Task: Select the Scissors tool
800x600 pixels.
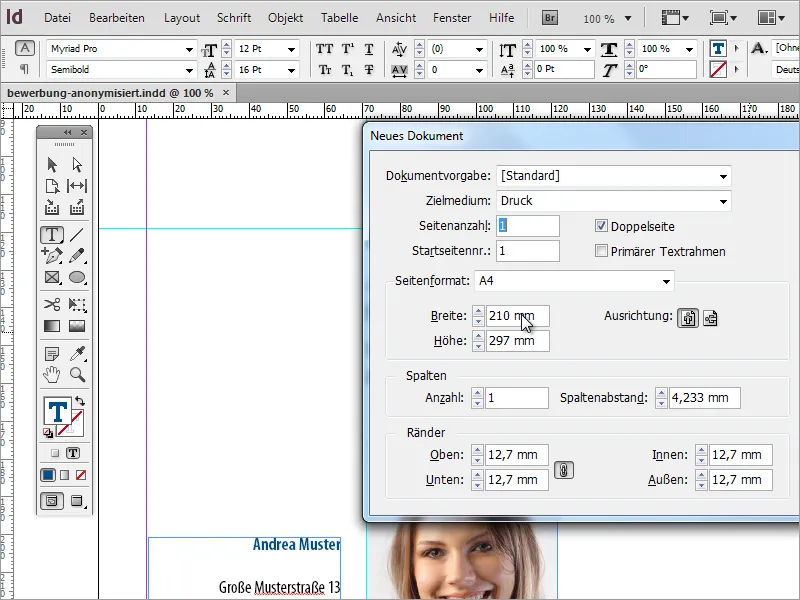Action: point(52,305)
